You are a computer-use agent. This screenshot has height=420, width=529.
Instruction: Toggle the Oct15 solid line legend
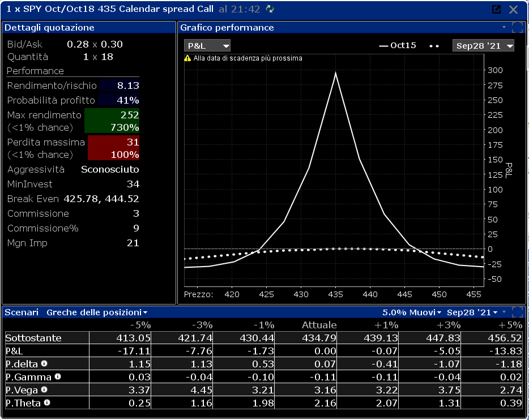(x=398, y=45)
